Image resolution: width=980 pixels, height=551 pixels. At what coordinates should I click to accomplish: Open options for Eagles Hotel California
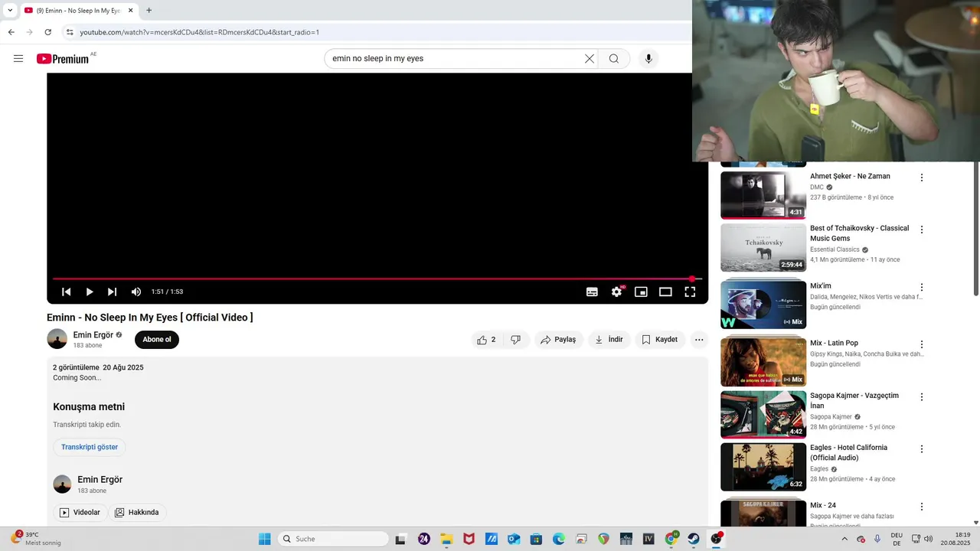click(922, 449)
